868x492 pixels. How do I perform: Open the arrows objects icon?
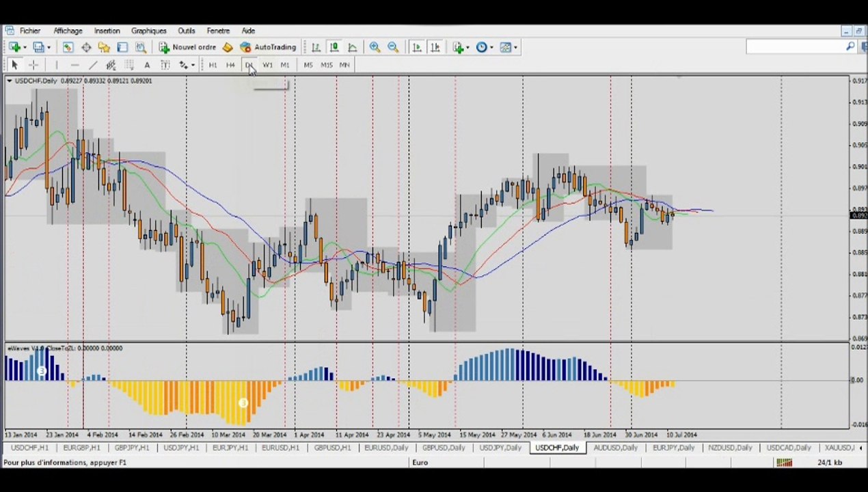coord(183,65)
